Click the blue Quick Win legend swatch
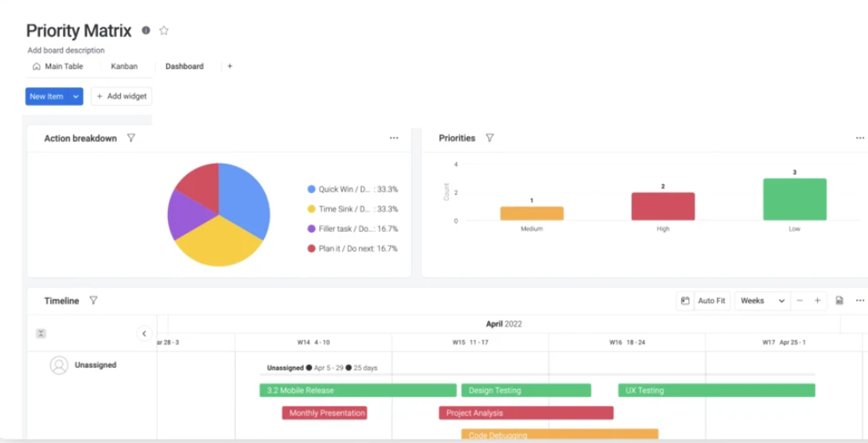 (x=311, y=189)
